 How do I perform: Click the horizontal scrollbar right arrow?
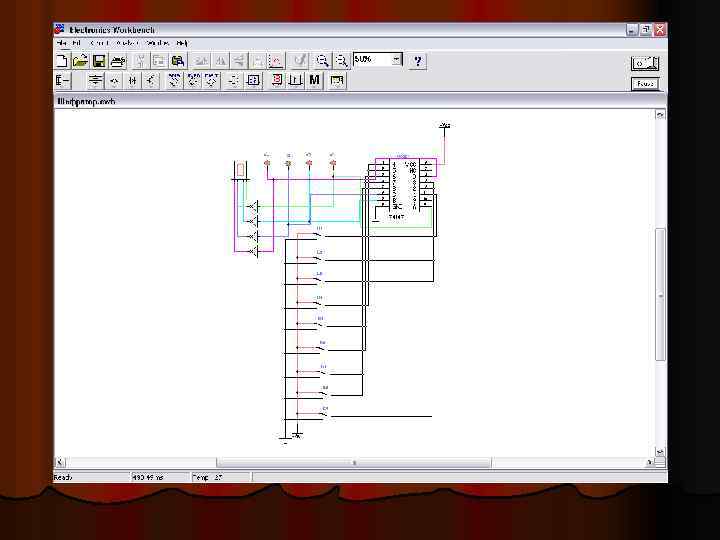click(x=650, y=462)
